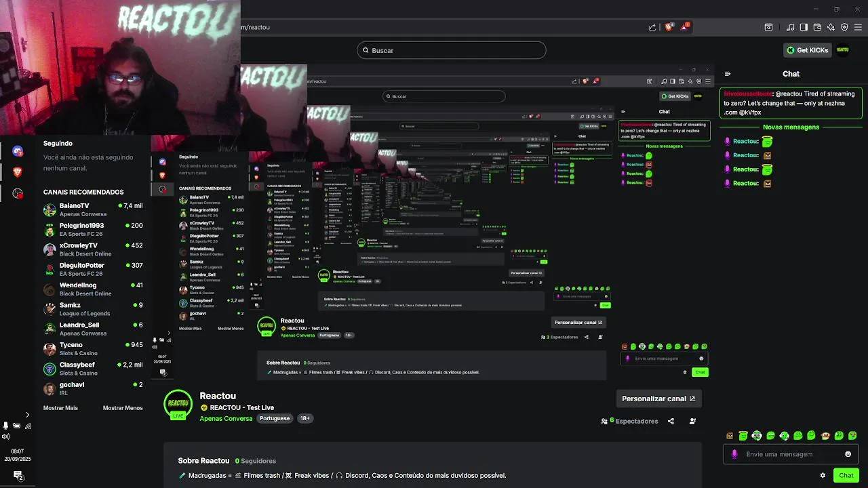Open OBS Studio from the taskbar
The height and width of the screenshot is (488, 868).
(18, 193)
